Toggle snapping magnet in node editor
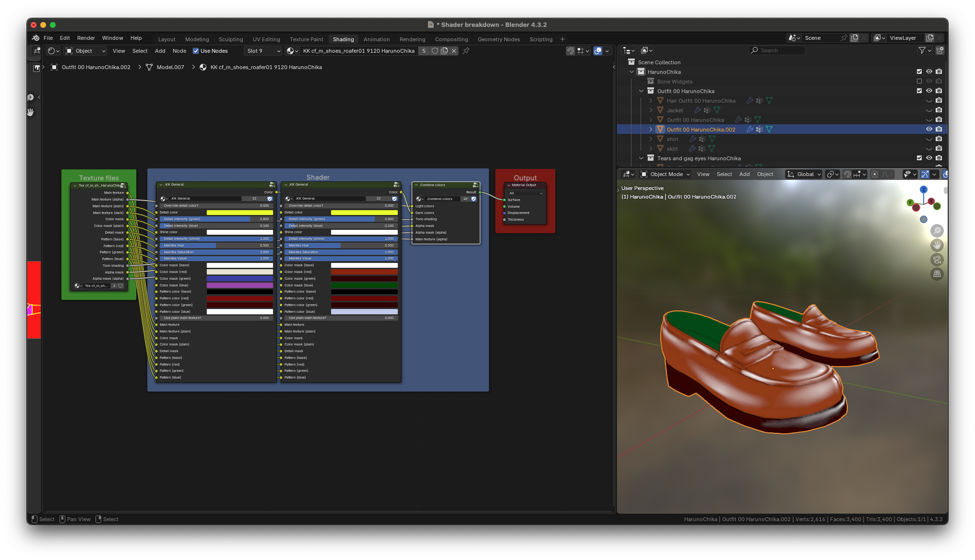 point(571,51)
